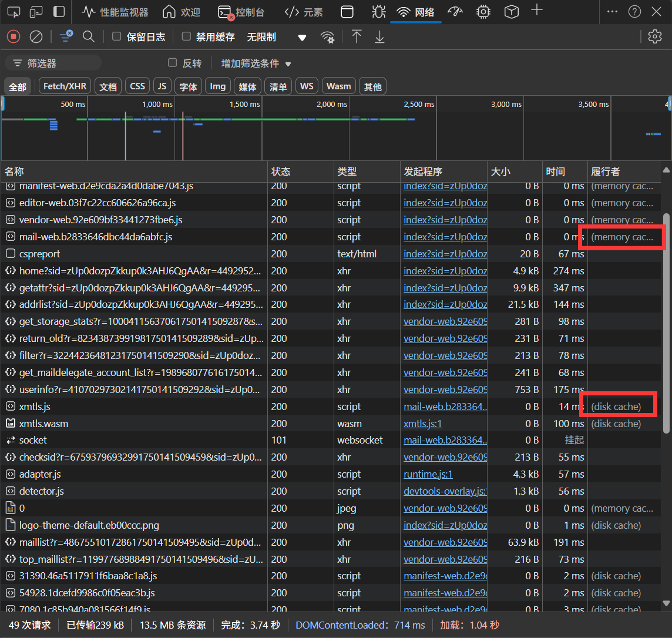The image size is (672, 638).
Task: Toggle device emulation mode icon
Action: coord(36,12)
